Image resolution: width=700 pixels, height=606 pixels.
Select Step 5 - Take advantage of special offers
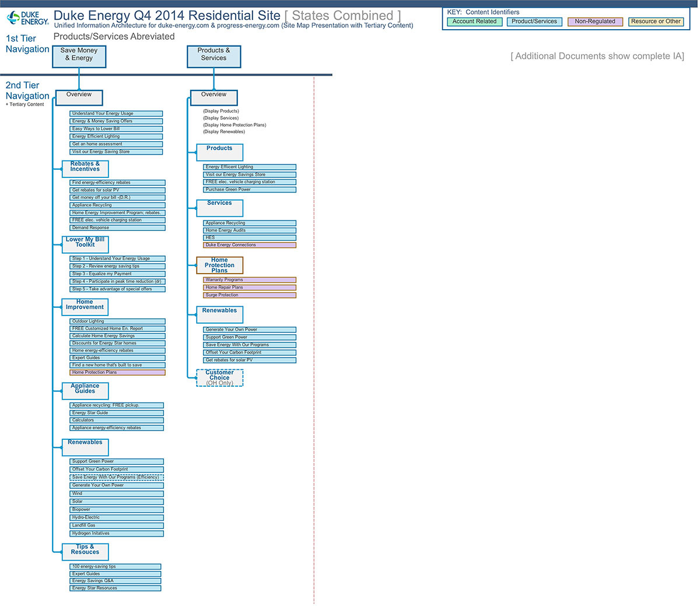[x=117, y=289]
